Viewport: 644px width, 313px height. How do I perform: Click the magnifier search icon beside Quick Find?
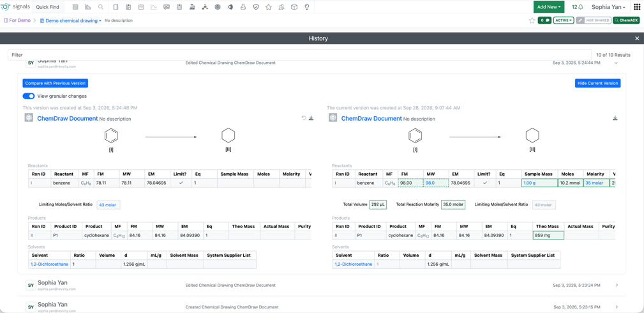101,7
